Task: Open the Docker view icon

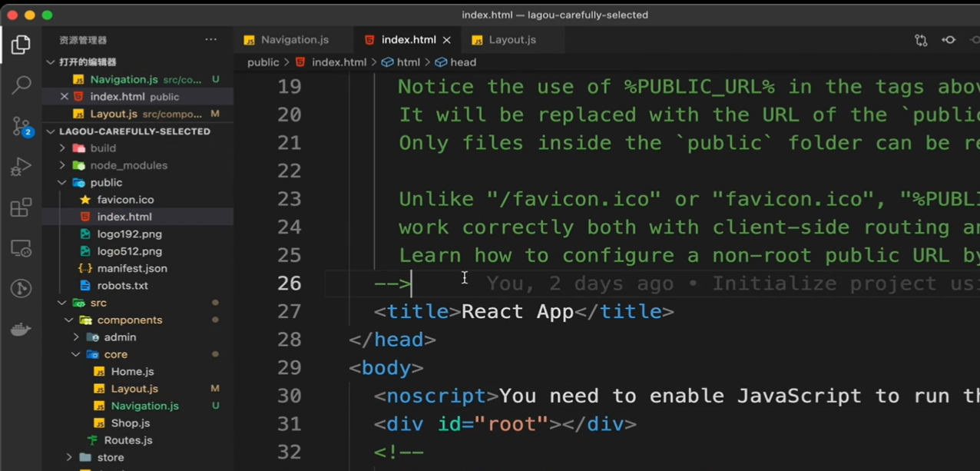Action: click(x=21, y=330)
